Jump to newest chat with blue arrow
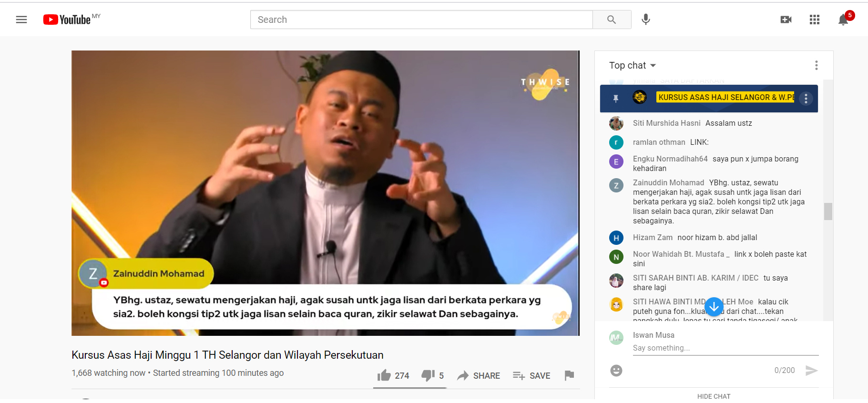868x403 pixels. (714, 307)
